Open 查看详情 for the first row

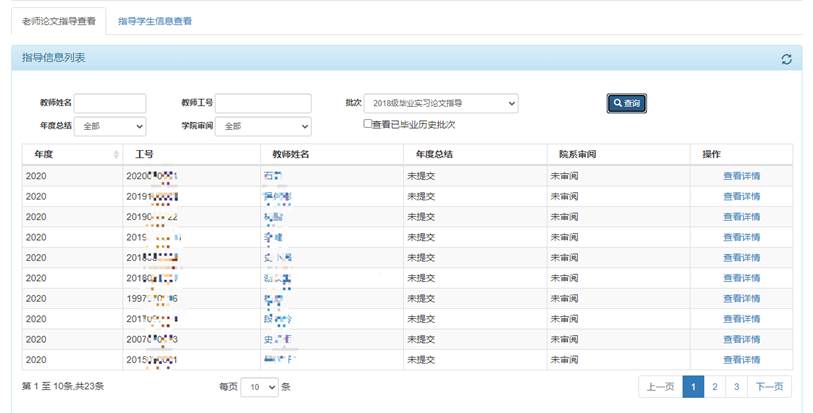tap(741, 176)
